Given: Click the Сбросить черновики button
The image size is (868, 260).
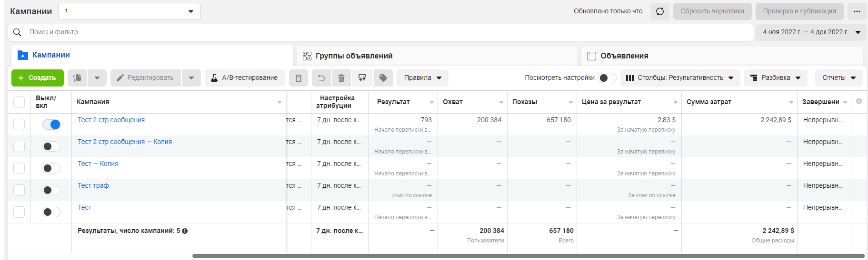Looking at the screenshot, I should click(x=712, y=11).
